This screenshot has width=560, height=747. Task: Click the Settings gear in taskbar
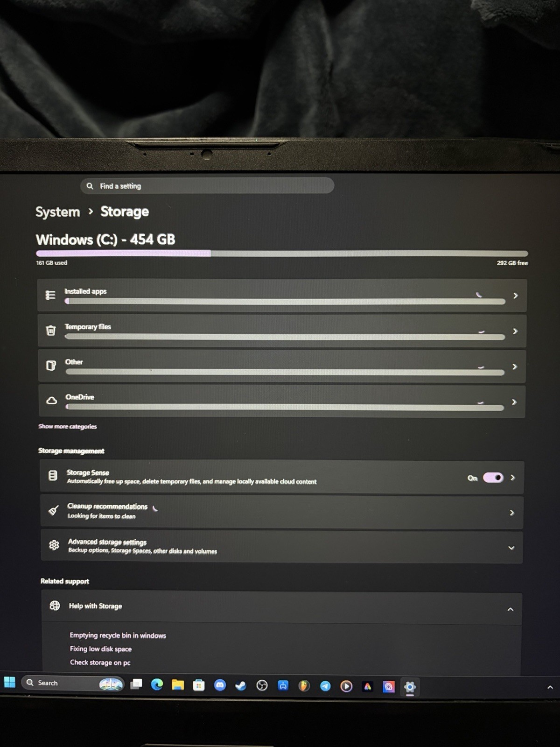[x=410, y=687]
